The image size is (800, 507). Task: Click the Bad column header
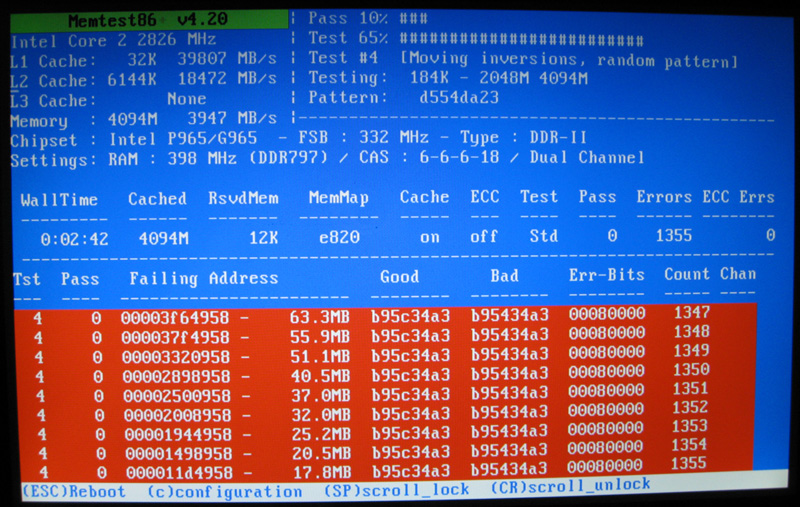505,276
